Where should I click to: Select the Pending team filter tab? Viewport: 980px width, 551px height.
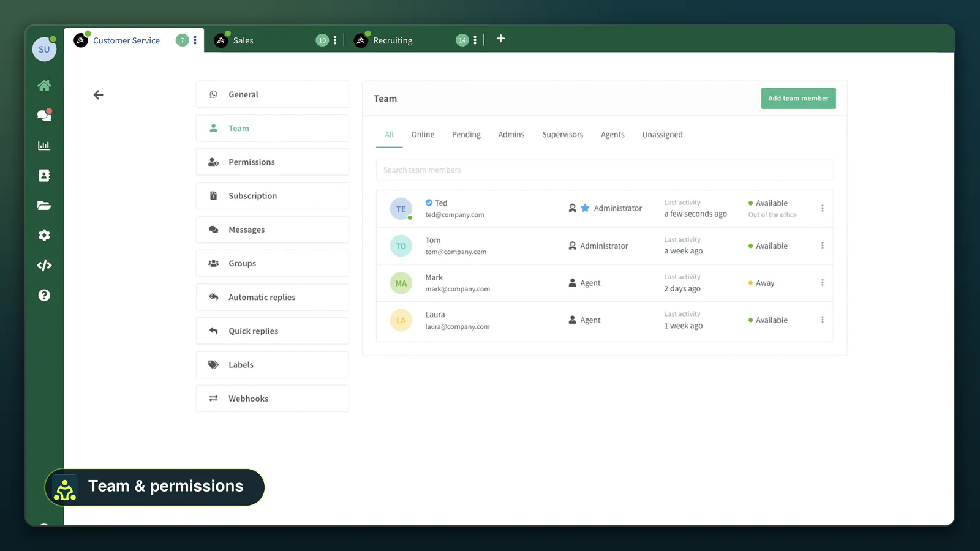pyautogui.click(x=466, y=135)
